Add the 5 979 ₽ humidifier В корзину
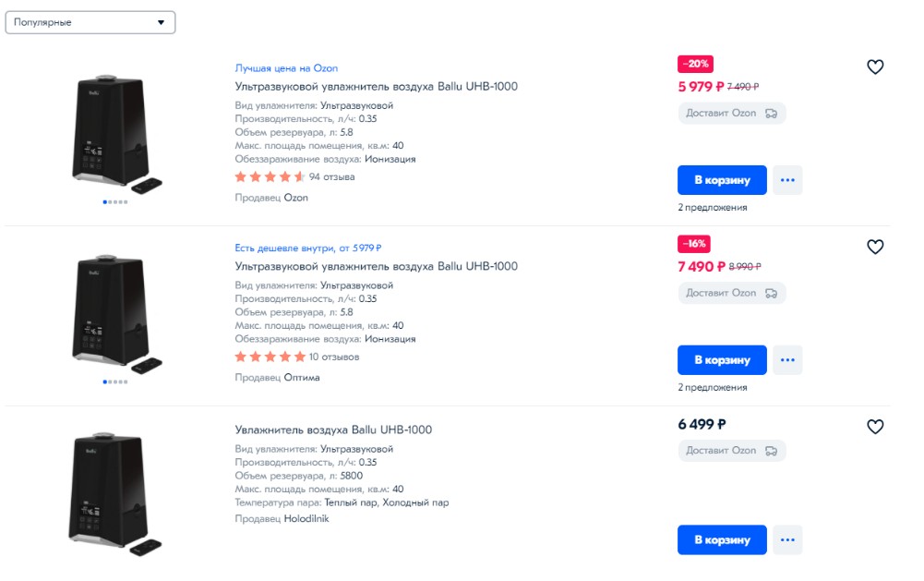Screen dimensions: 924x581 click(722, 180)
